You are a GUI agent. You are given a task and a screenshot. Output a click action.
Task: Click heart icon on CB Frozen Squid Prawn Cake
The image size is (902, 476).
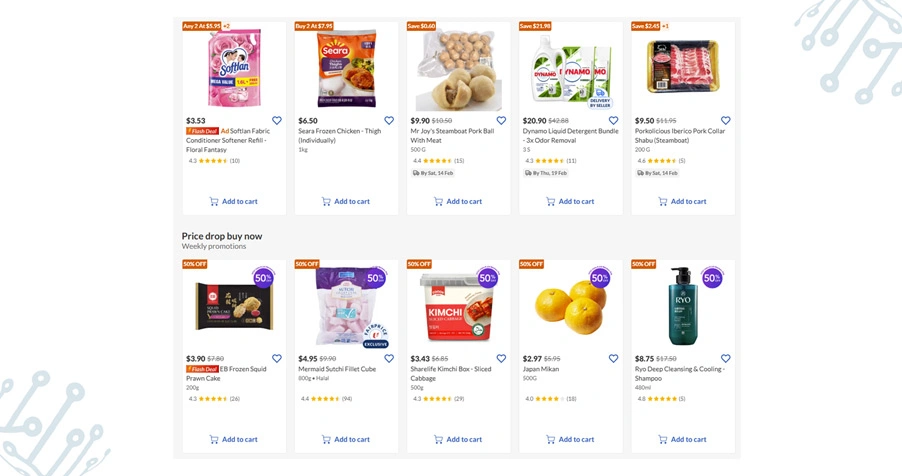(x=277, y=359)
